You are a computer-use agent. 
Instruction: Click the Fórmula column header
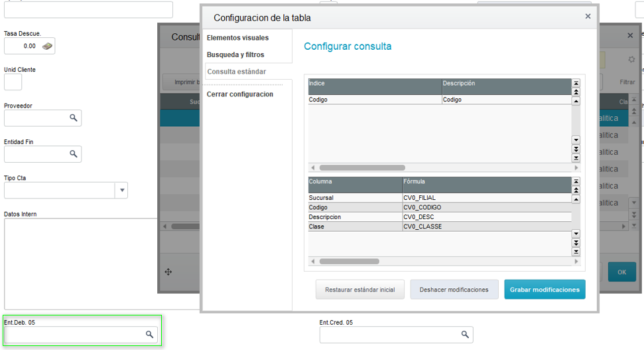click(487, 185)
